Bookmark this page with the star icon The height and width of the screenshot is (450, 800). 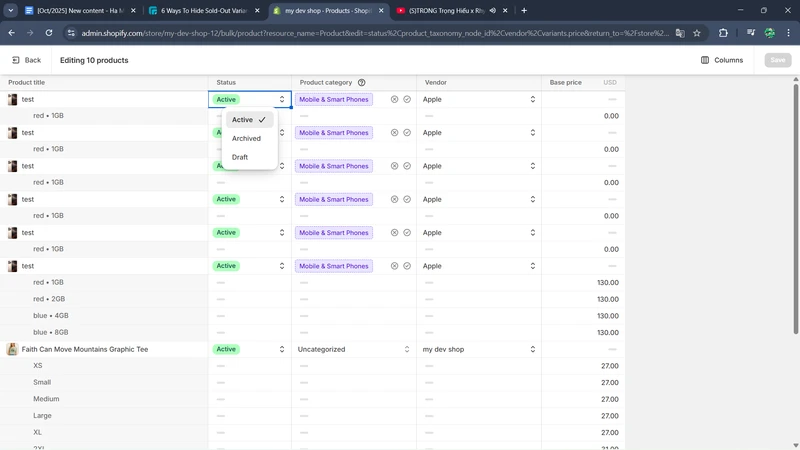[x=697, y=33]
